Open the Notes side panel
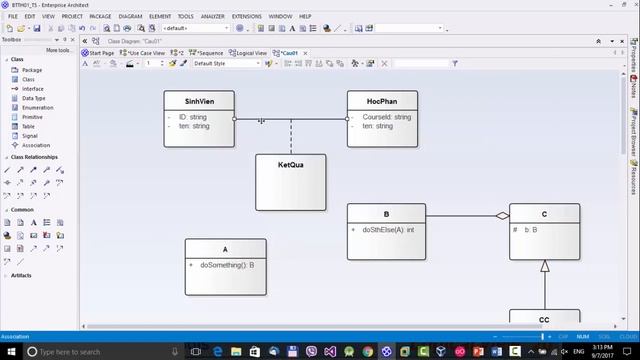 [633, 86]
